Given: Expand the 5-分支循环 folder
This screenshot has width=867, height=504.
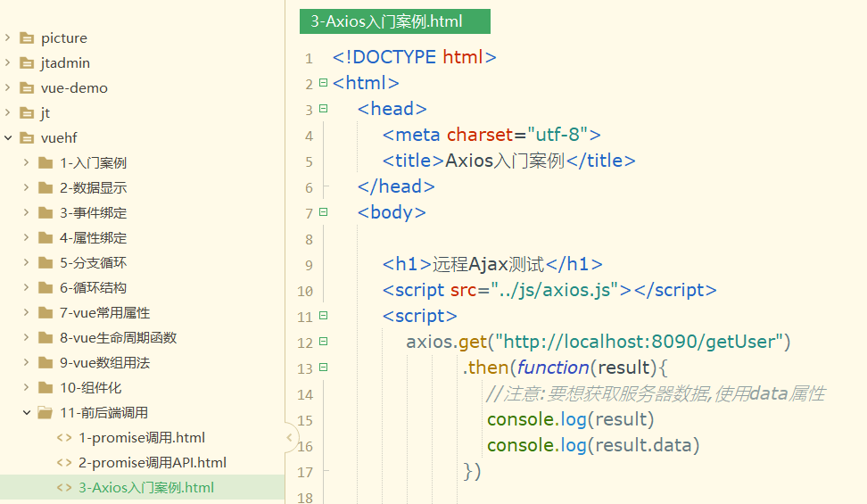Looking at the screenshot, I should click(26, 262).
